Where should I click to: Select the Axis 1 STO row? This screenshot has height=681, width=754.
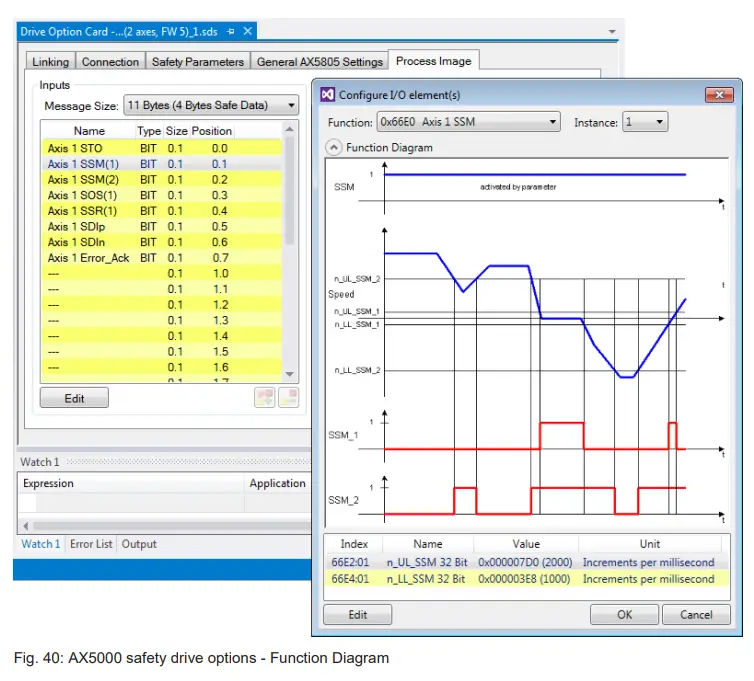162,148
